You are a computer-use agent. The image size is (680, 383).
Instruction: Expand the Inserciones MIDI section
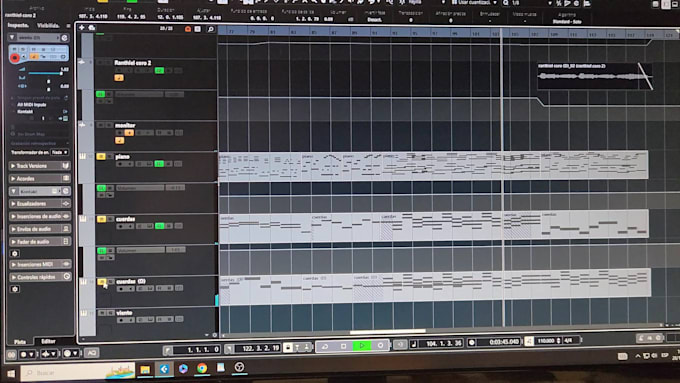click(13, 264)
